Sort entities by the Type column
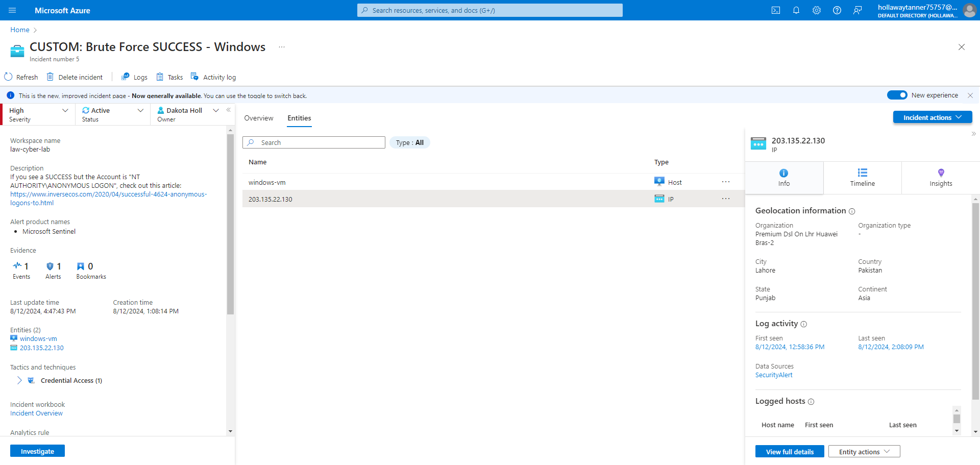980x465 pixels. click(x=661, y=162)
